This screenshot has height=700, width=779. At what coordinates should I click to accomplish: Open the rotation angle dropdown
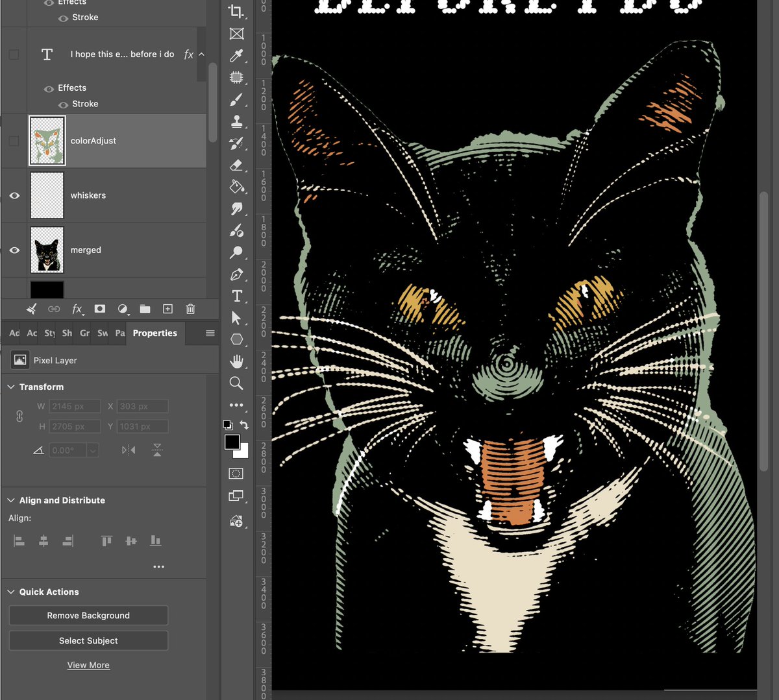tap(93, 450)
